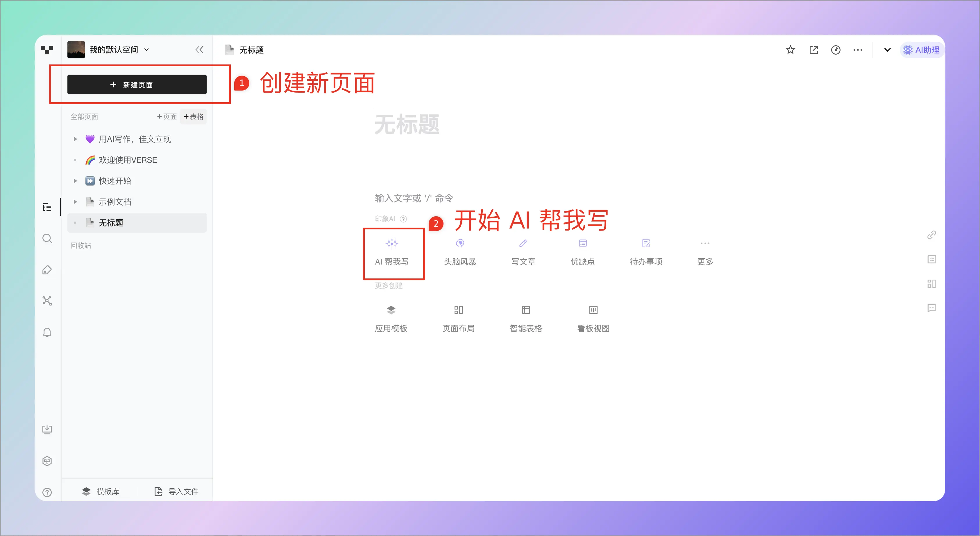Open the 回收站 recycle bin

[x=81, y=246]
